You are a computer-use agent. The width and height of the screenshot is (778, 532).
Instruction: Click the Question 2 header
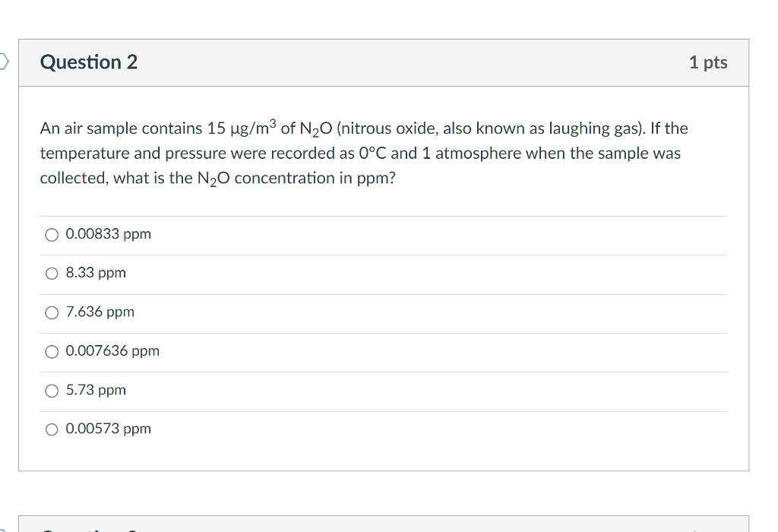click(x=89, y=63)
